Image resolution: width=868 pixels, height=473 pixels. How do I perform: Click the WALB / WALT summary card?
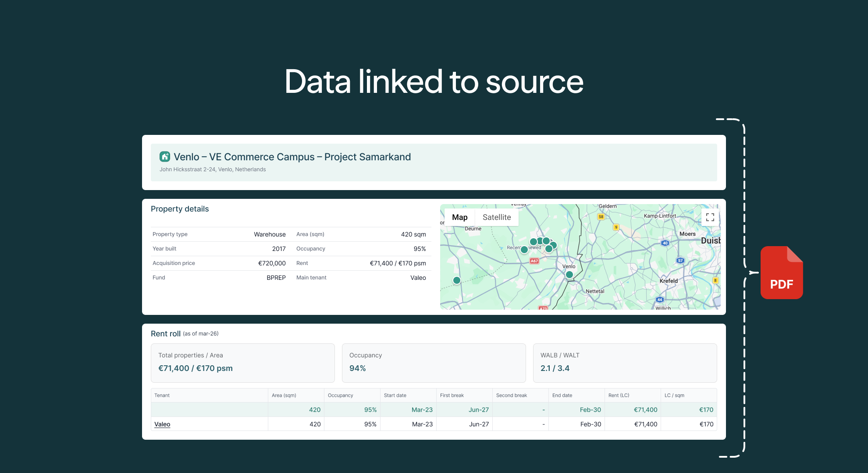(625, 363)
